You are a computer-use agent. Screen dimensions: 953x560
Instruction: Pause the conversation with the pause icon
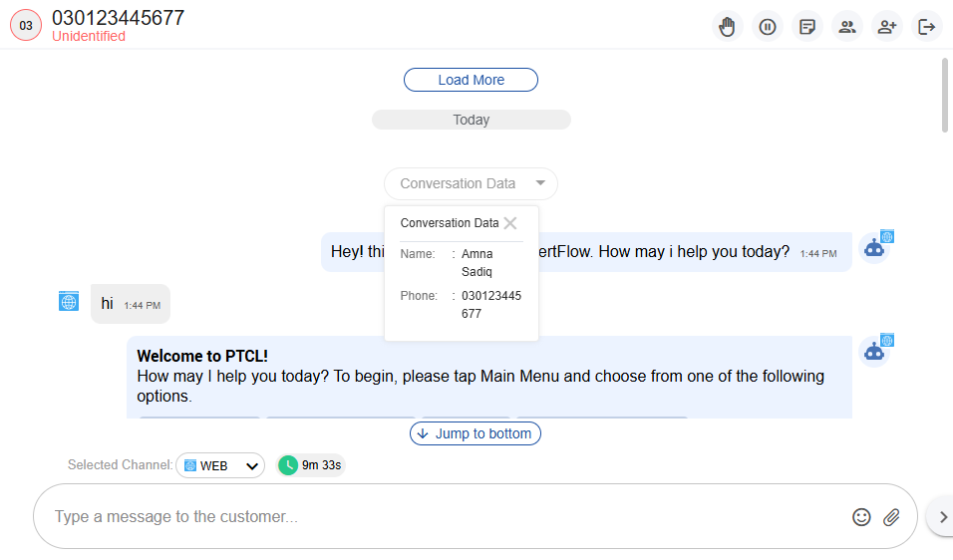click(x=768, y=27)
